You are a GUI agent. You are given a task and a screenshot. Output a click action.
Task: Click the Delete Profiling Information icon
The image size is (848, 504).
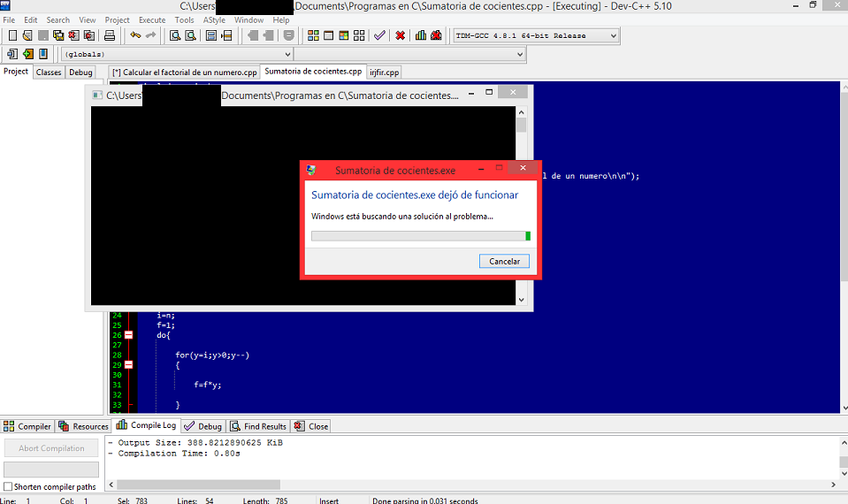(437, 35)
